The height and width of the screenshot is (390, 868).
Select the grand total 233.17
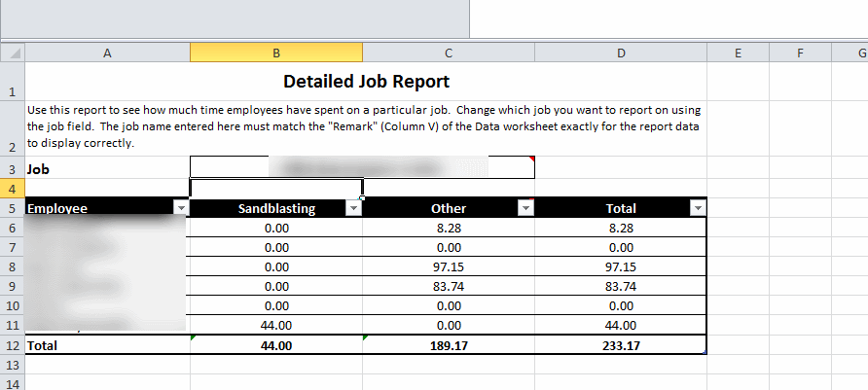click(x=621, y=345)
